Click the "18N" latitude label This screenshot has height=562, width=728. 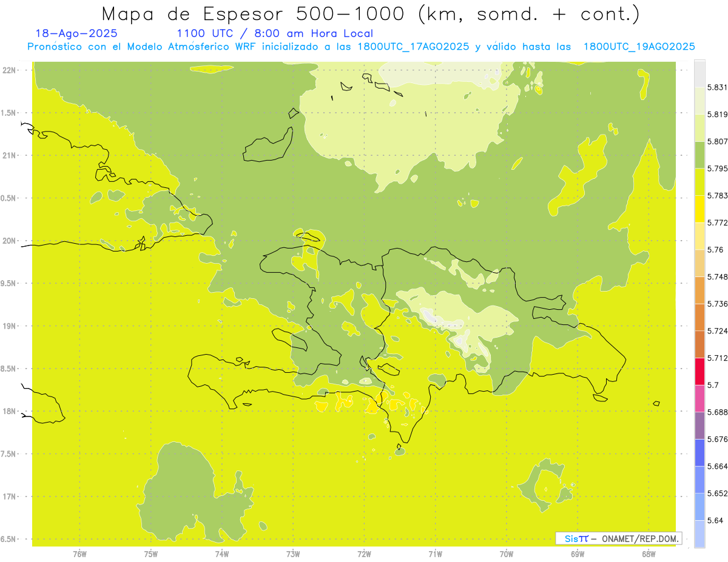click(x=9, y=412)
